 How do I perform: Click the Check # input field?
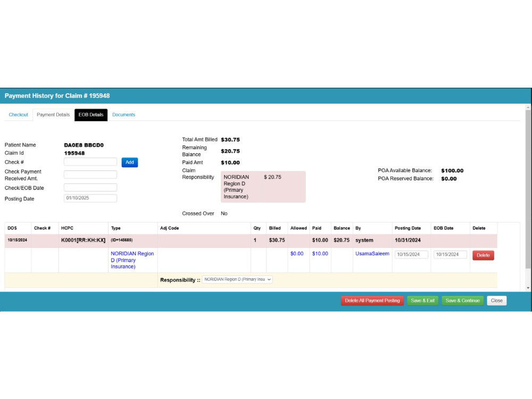click(x=90, y=162)
